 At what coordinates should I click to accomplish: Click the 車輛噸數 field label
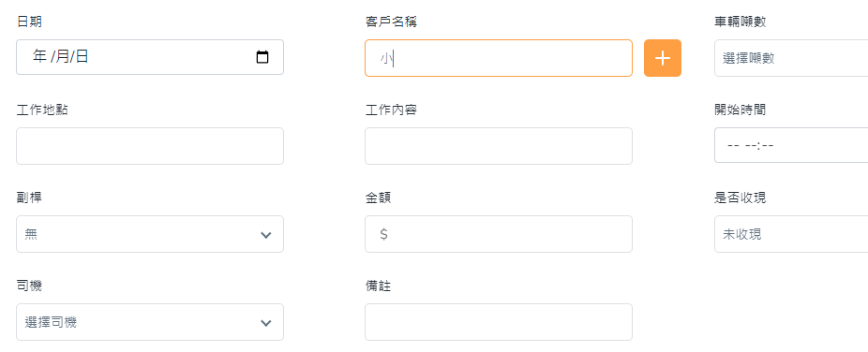(741, 22)
